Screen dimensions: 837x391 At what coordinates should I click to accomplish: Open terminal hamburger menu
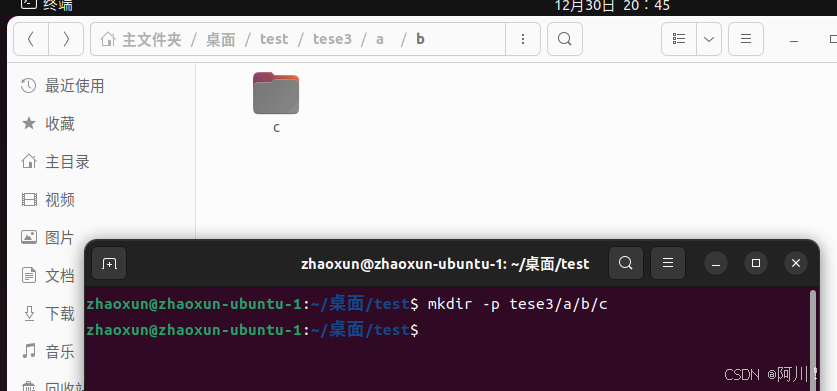click(x=668, y=263)
